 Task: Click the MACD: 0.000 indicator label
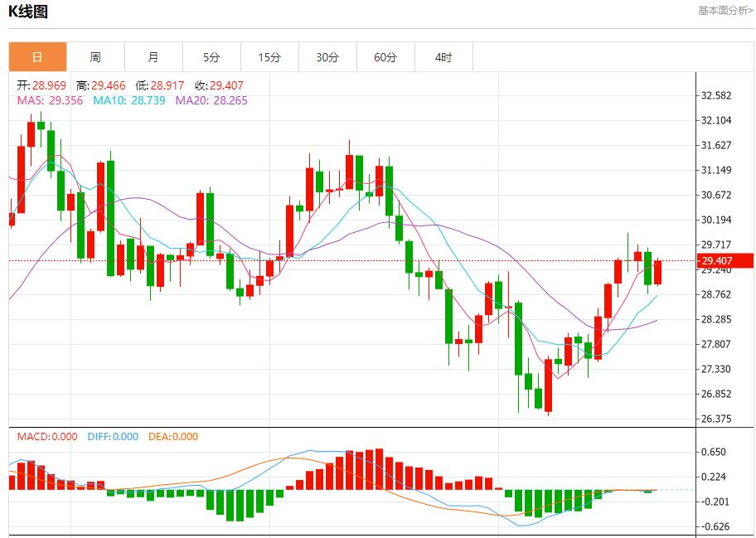click(47, 437)
